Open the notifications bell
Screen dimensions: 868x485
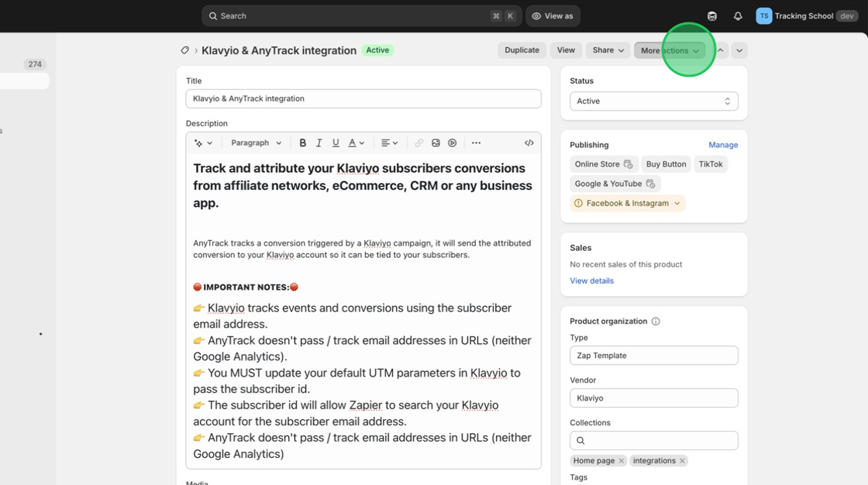pos(738,16)
